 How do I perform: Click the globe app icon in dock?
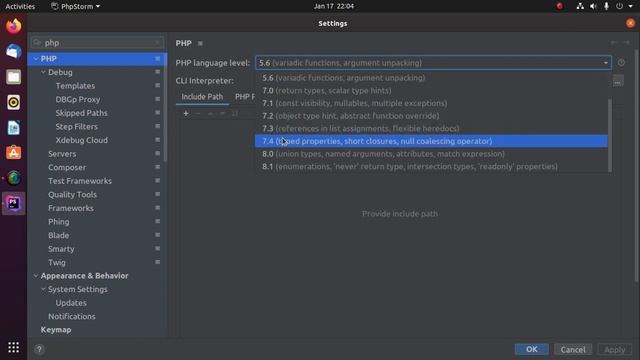pyautogui.click(x=13, y=178)
